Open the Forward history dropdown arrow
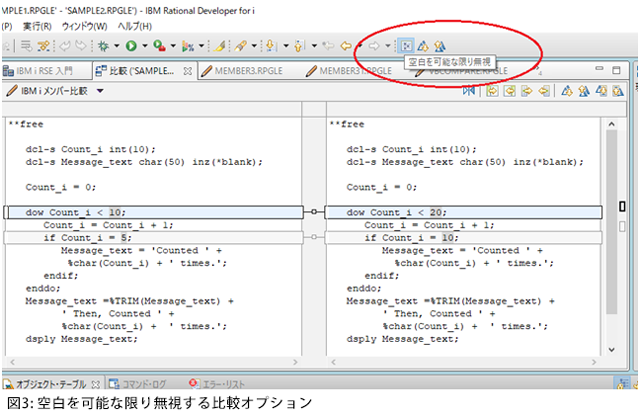Viewport: 640px width, 415px height. pos(388,46)
